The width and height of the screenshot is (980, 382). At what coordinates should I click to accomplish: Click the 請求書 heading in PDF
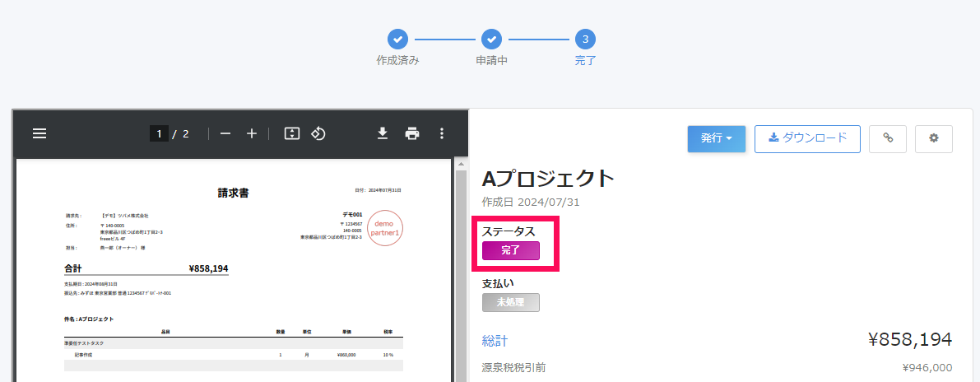point(233,193)
